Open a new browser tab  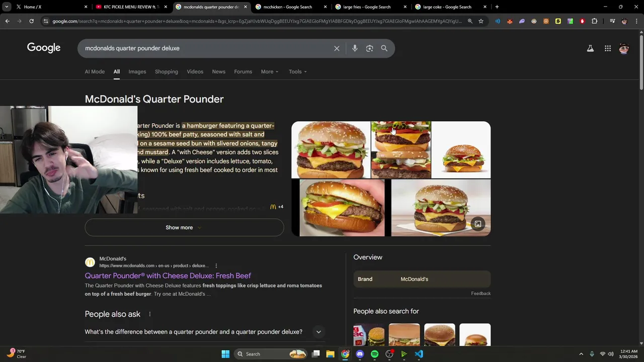497,7
